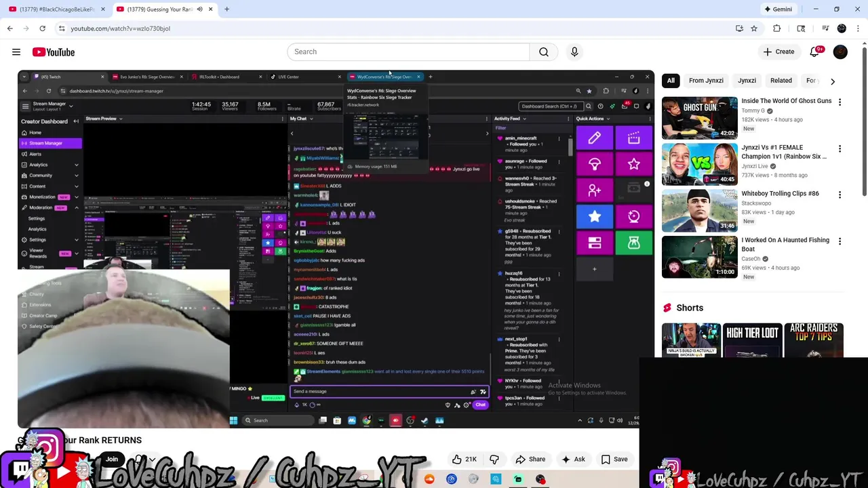Mute the tab via its speaker icon
The image size is (868, 488).
(x=199, y=9)
